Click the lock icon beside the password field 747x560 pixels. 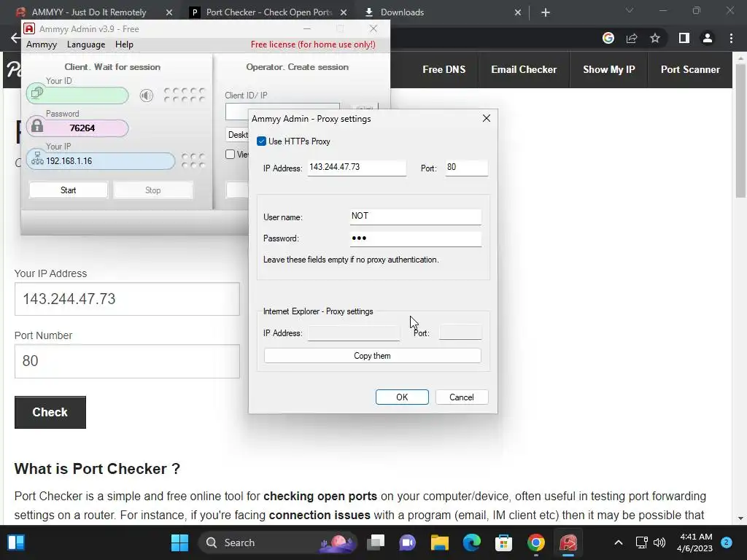point(36,126)
